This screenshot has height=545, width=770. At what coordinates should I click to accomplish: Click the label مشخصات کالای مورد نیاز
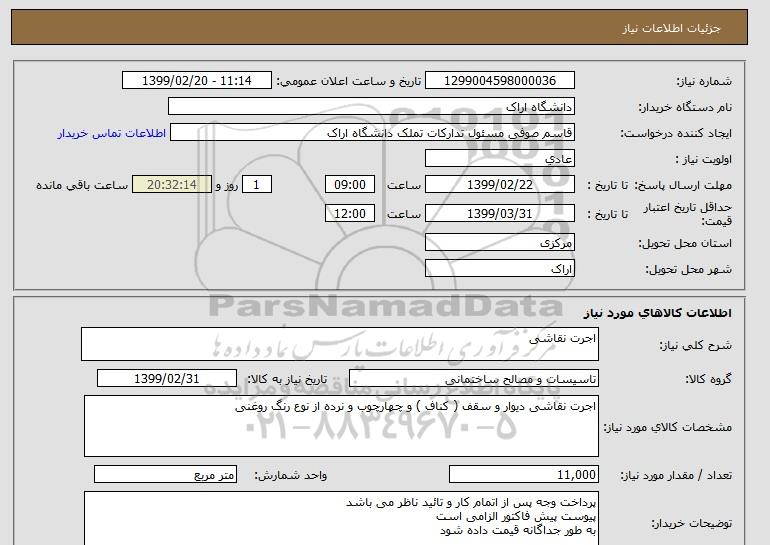668,427
